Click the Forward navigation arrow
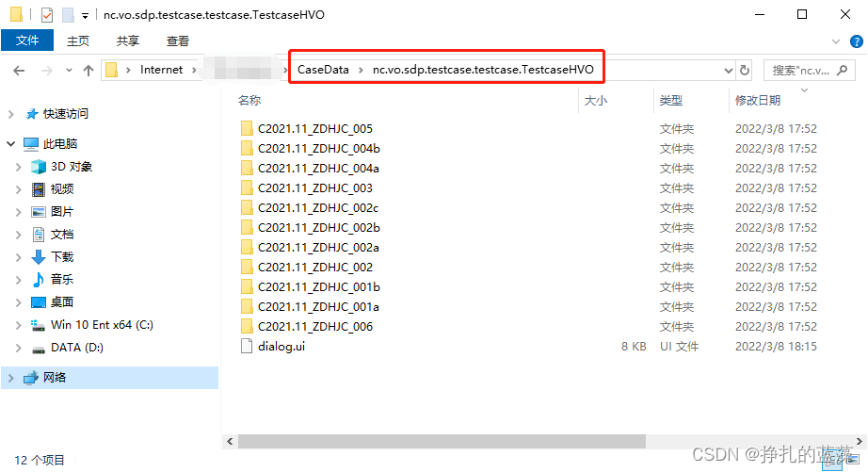 tap(47, 71)
